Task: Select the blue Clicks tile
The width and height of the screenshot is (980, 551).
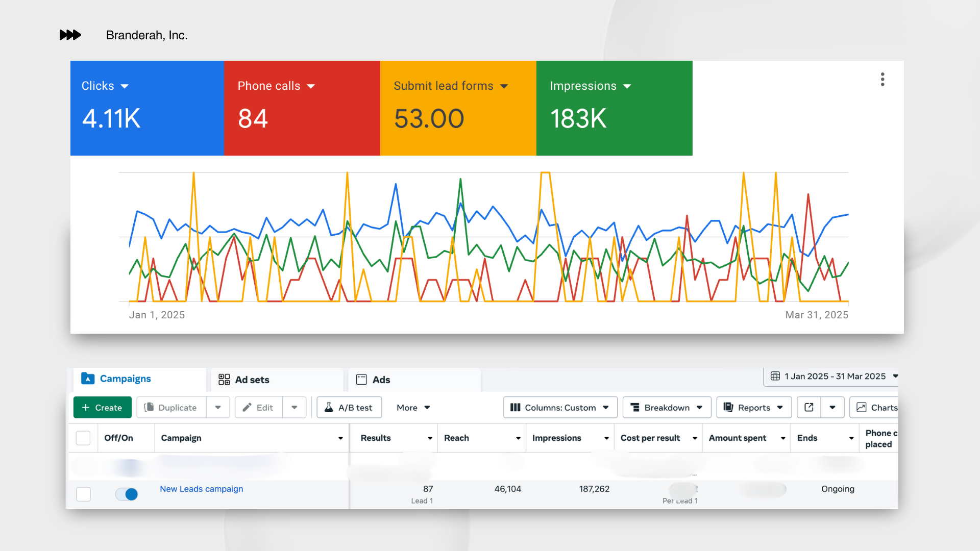Action: (147, 108)
